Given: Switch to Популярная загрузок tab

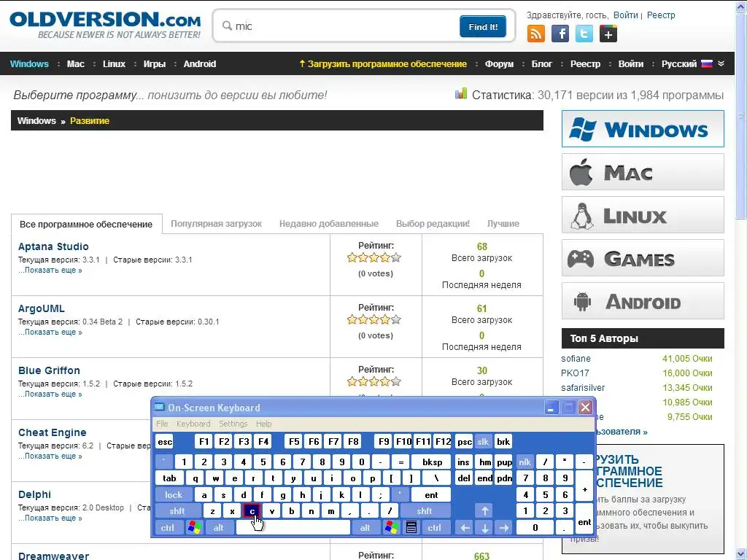Looking at the screenshot, I should (x=216, y=224).
